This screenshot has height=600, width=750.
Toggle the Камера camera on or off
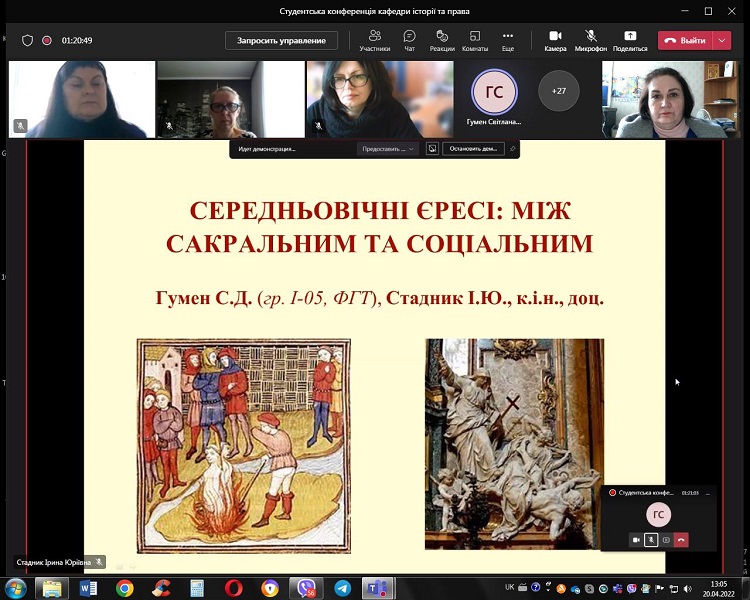pos(555,41)
